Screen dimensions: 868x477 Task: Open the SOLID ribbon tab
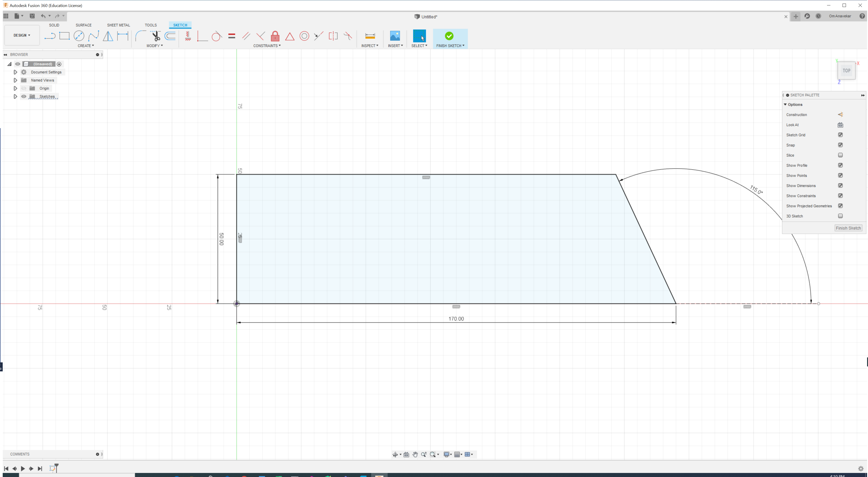pyautogui.click(x=54, y=25)
